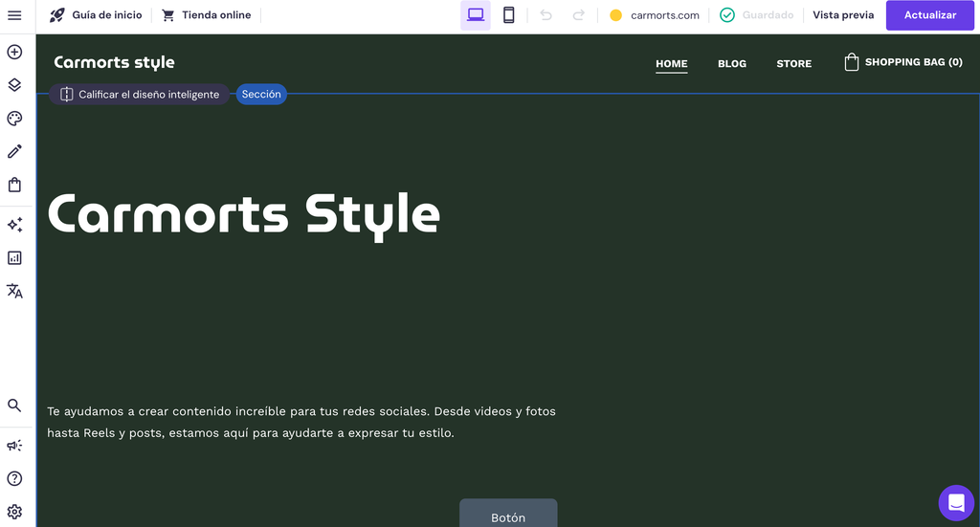Open the color palette styles icon
The image size is (980, 527).
point(14,119)
